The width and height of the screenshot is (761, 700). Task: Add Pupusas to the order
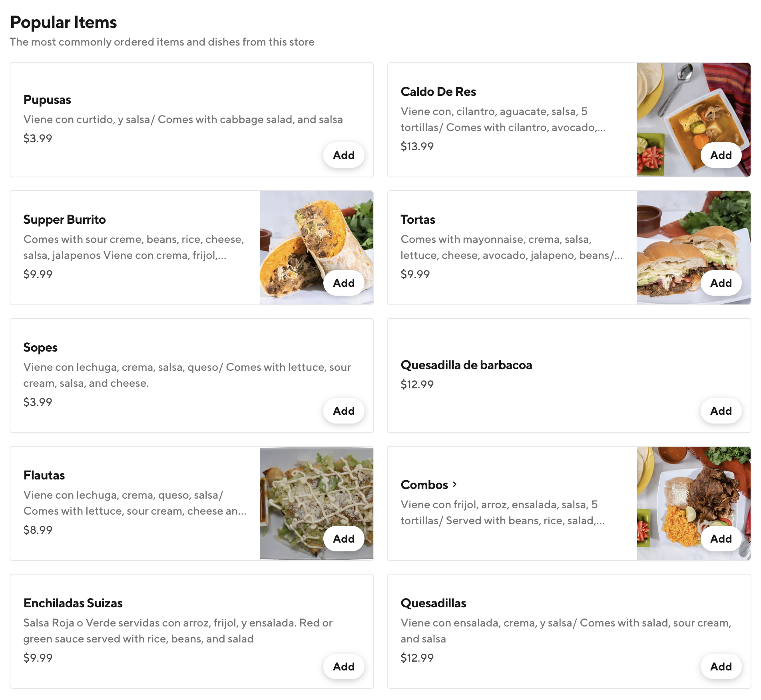click(x=343, y=155)
